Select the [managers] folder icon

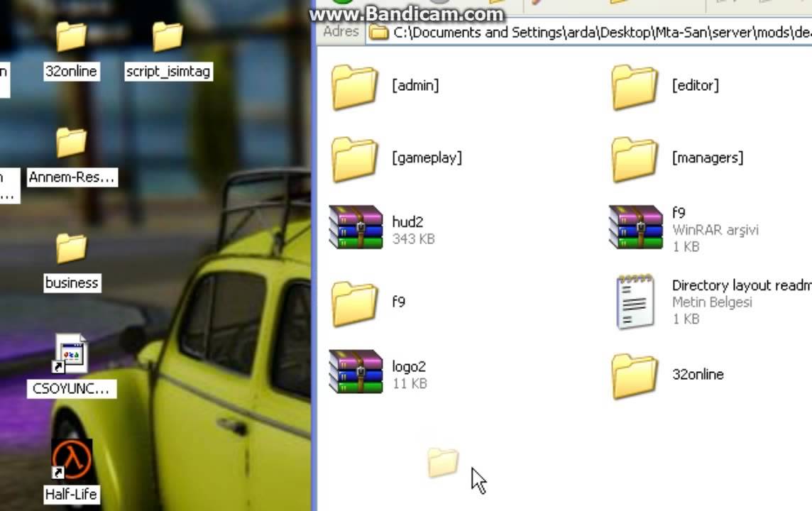[635, 160]
